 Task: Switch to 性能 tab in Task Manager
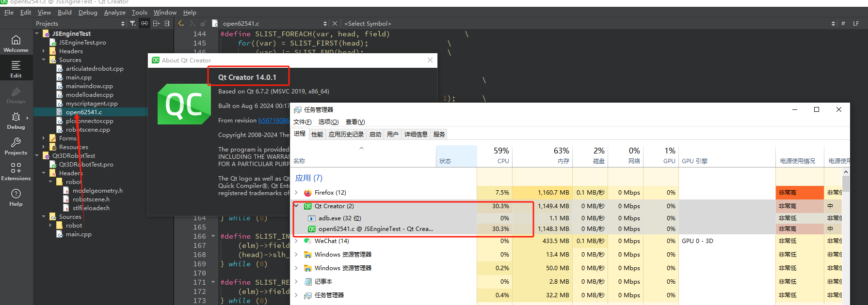(317, 135)
